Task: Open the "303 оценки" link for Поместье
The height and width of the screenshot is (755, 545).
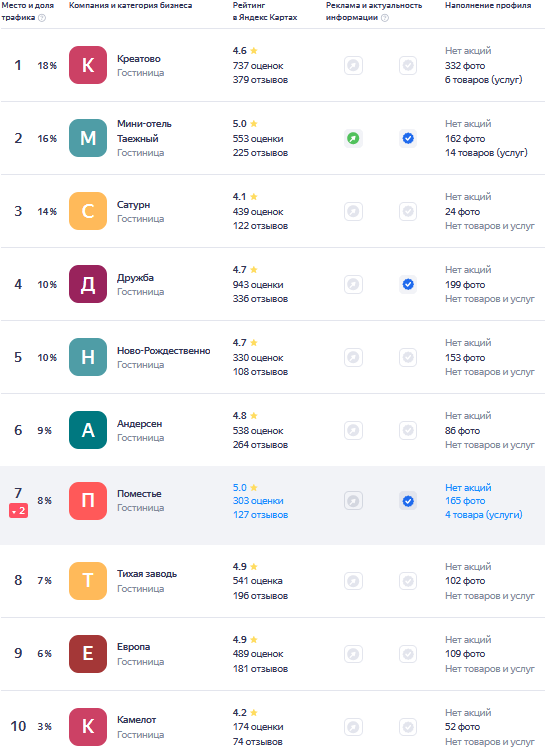Action: pyautogui.click(x=258, y=501)
